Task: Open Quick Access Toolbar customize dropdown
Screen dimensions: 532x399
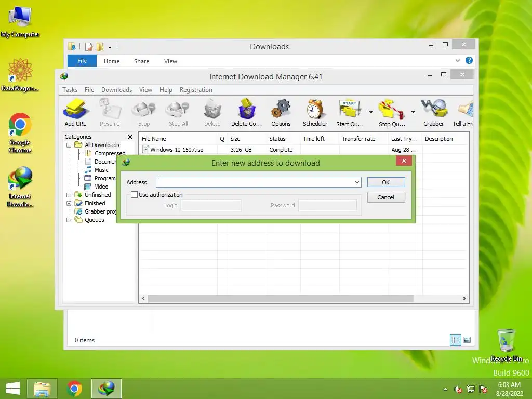Action: tap(110, 47)
